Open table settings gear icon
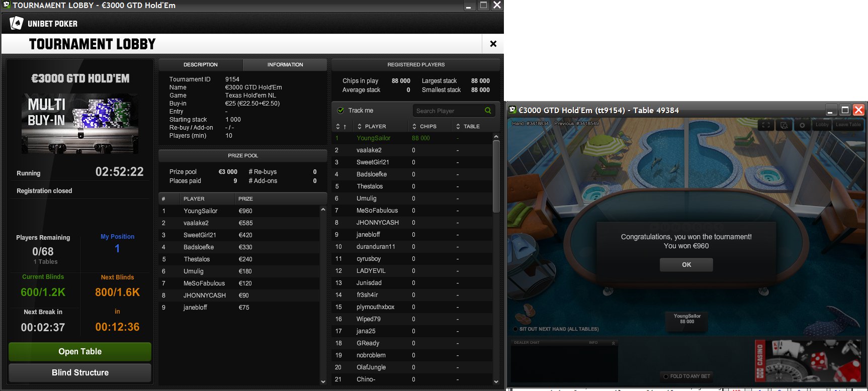This screenshot has height=391, width=868. [802, 125]
